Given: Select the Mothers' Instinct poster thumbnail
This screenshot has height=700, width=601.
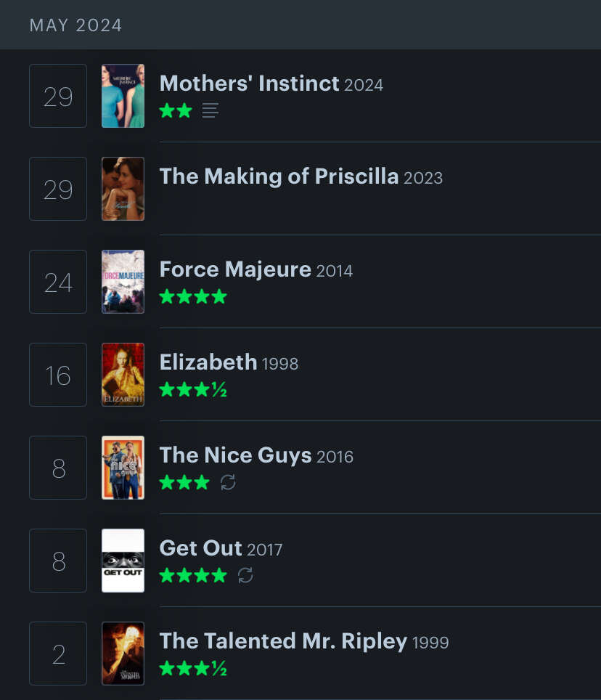Looking at the screenshot, I should click(123, 96).
